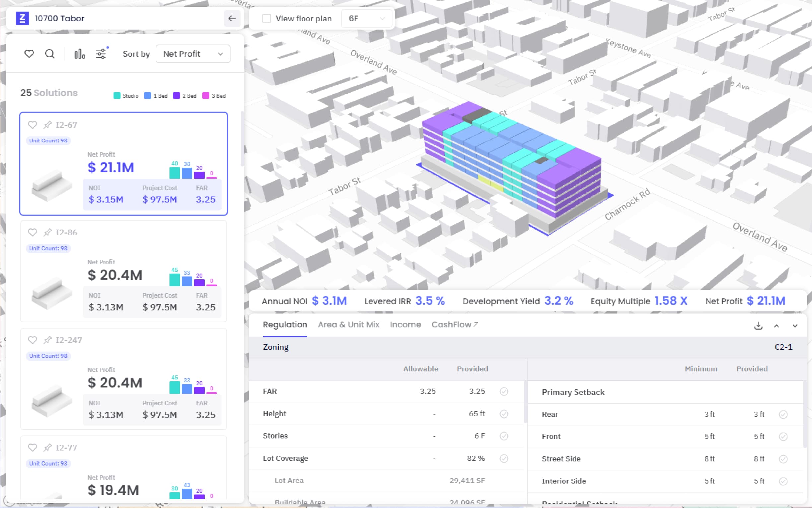Click the favorites heart icon in toolbar

[x=29, y=54]
